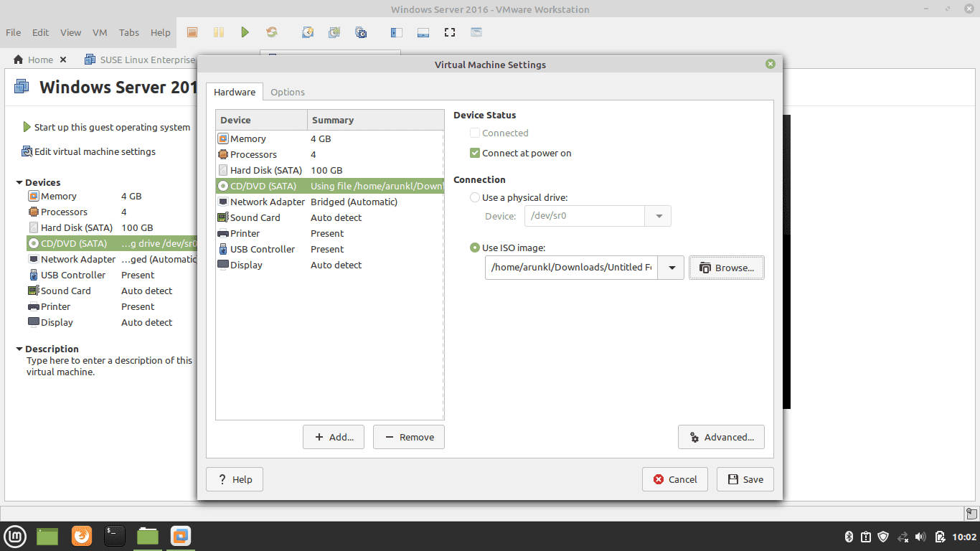Click the Add... button
Image resolution: width=980 pixels, height=551 pixels.
click(334, 437)
